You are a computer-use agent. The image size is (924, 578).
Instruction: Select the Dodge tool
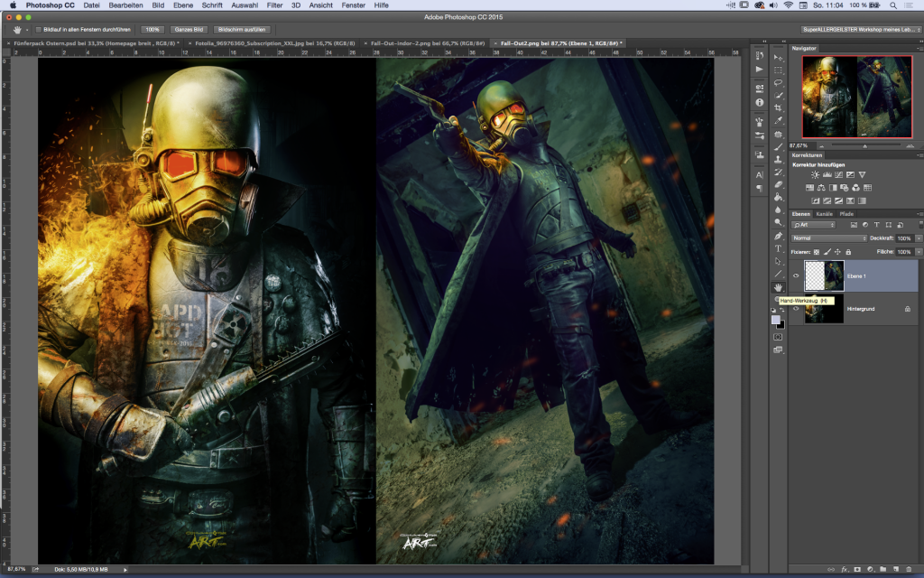(x=778, y=222)
